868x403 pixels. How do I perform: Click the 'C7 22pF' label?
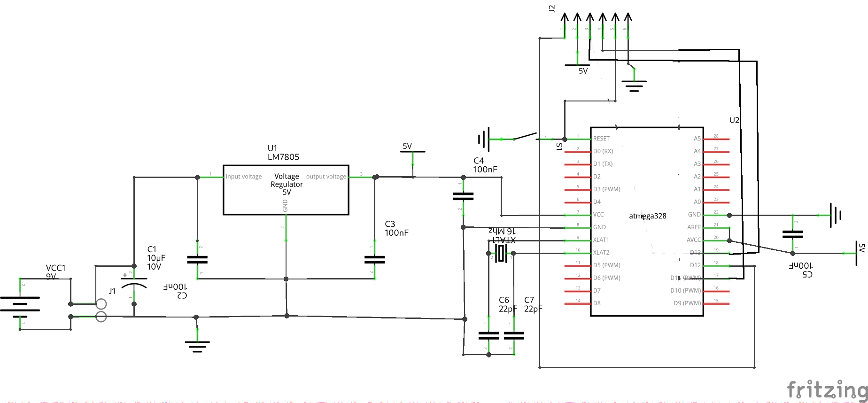(x=533, y=304)
